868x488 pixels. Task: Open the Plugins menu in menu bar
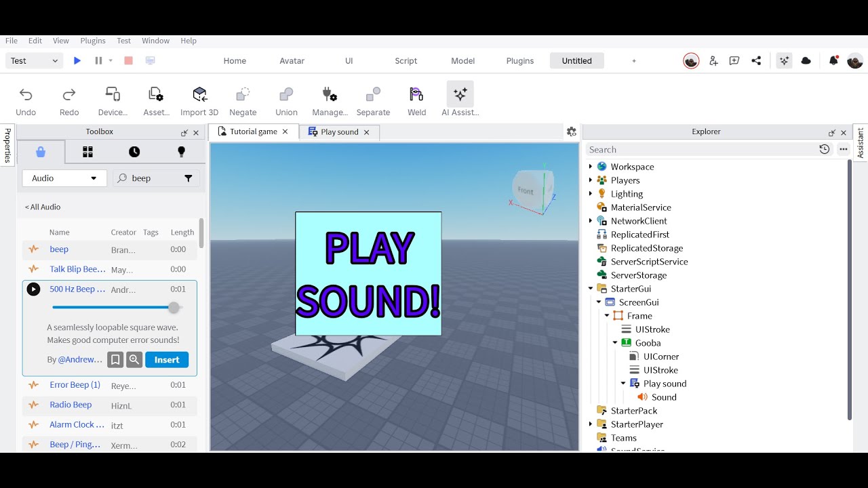coord(93,41)
